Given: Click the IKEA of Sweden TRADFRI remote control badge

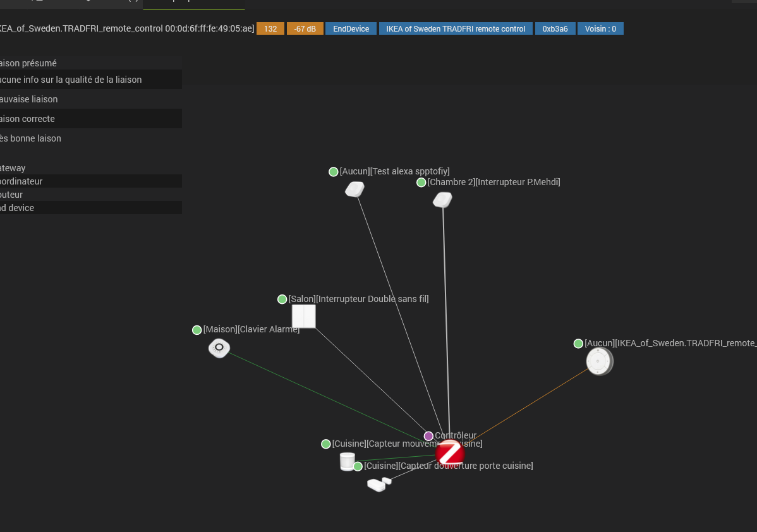Looking at the screenshot, I should tap(456, 28).
